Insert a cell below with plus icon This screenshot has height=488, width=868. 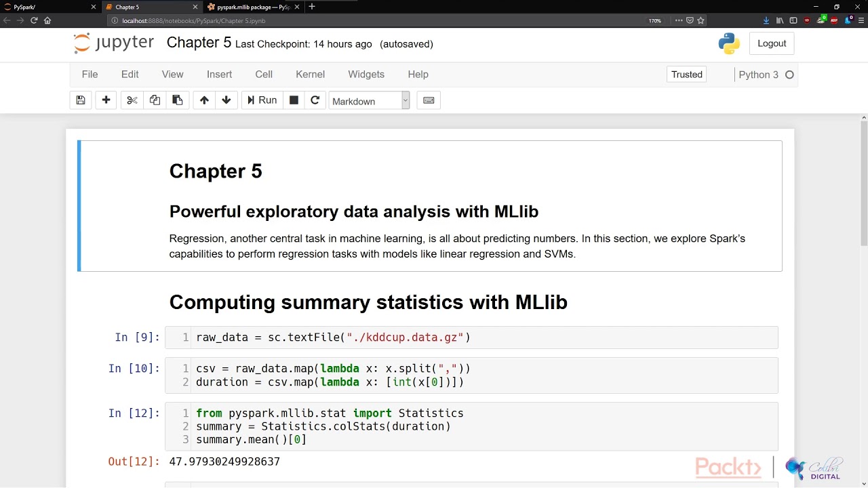tap(106, 100)
